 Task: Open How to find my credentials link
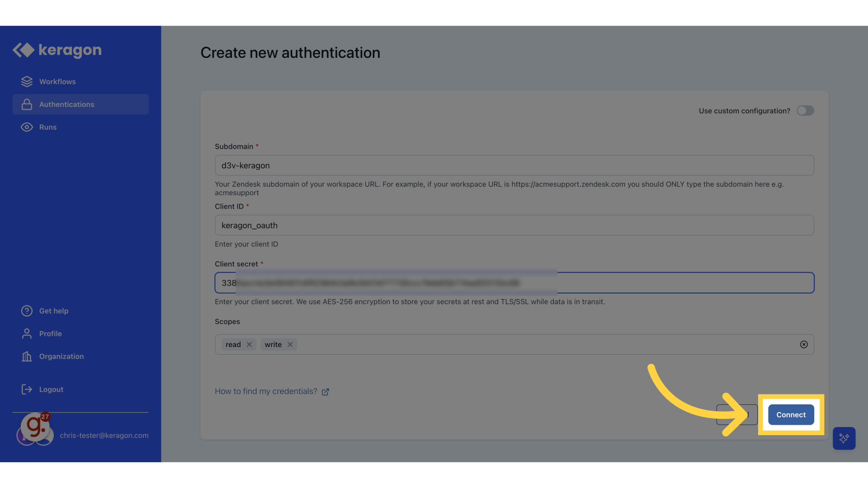(x=266, y=391)
